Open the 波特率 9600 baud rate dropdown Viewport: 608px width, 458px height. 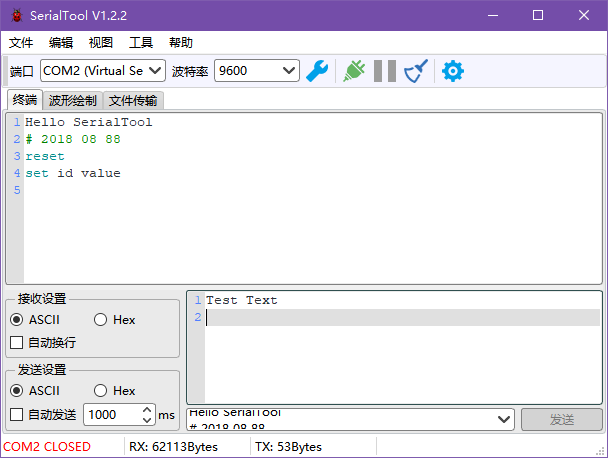[x=257, y=71]
